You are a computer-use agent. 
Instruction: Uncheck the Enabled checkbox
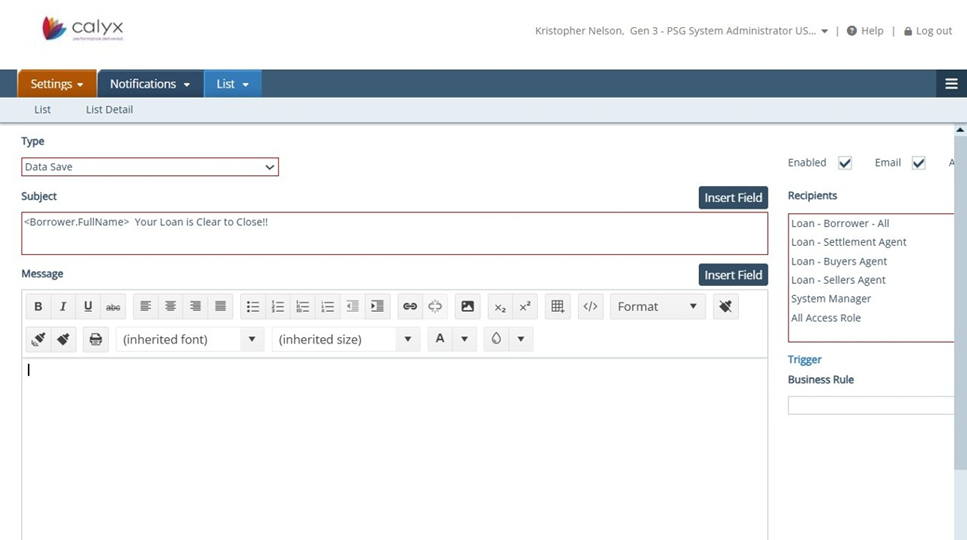(x=845, y=163)
